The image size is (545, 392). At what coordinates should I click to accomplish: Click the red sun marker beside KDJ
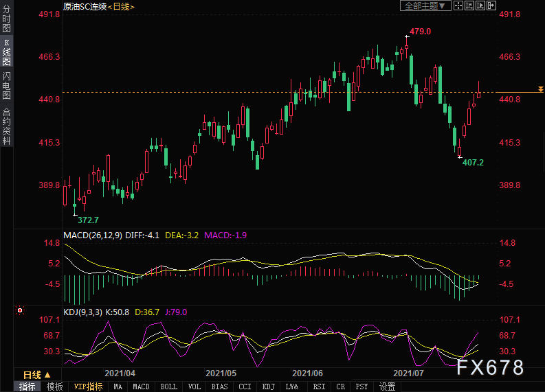tap(20, 310)
